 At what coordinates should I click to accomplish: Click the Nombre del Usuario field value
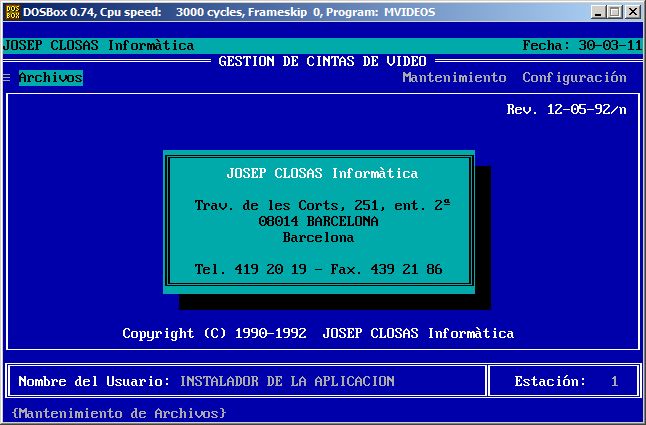tap(287, 382)
